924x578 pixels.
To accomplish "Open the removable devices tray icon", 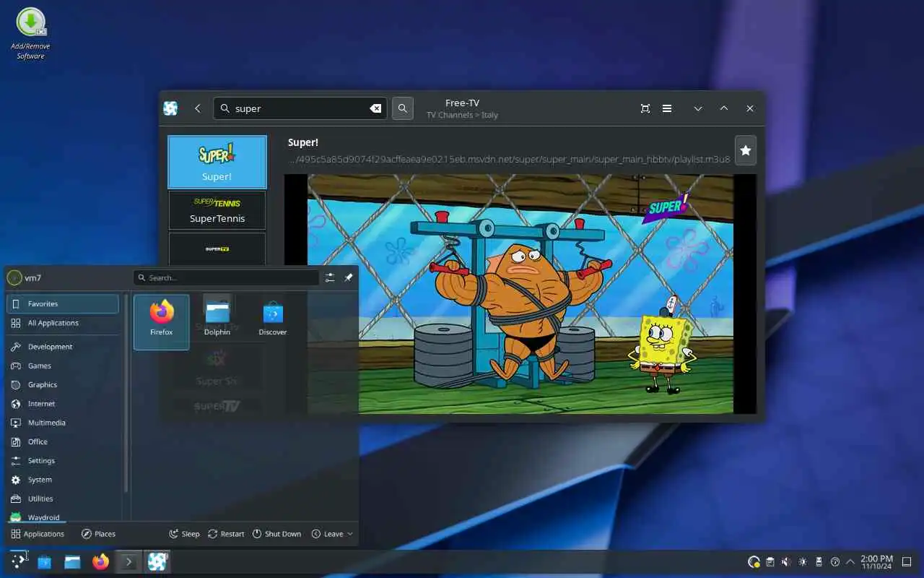I will (819, 562).
